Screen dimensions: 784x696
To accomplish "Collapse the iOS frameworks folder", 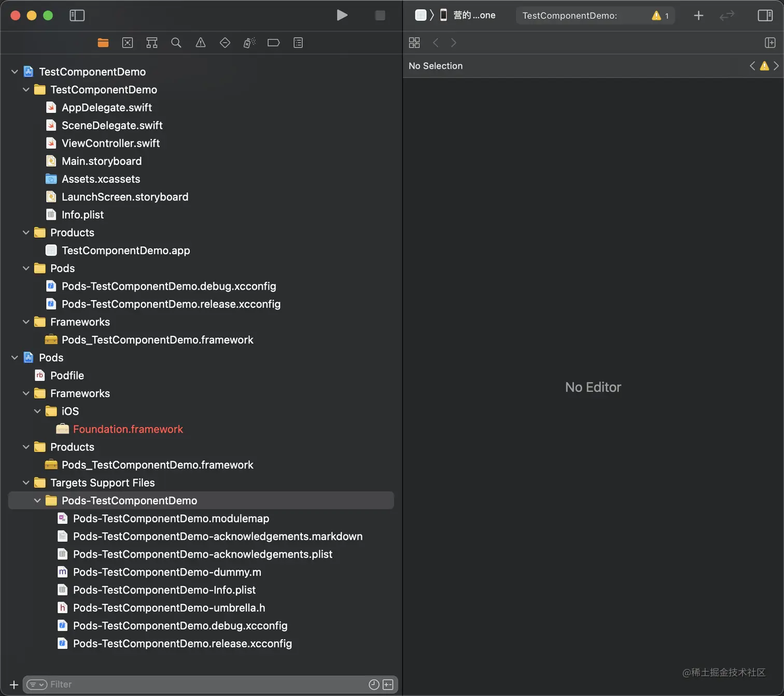I will click(x=37, y=411).
